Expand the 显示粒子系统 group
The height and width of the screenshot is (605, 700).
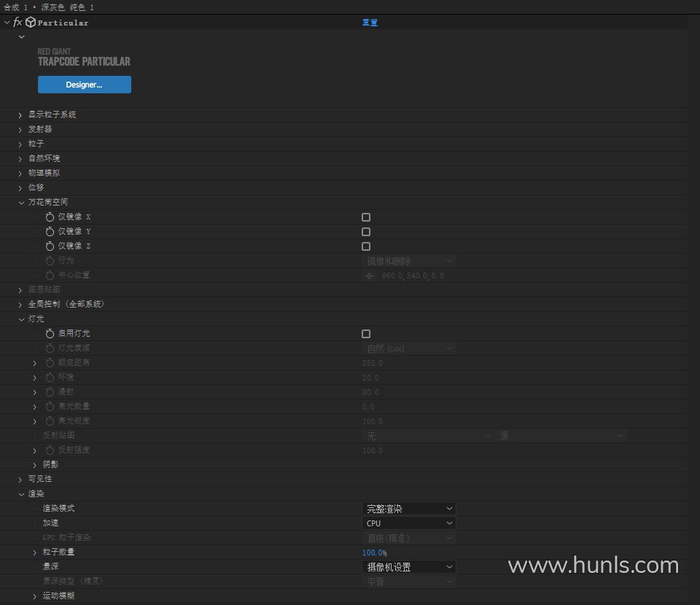20,115
